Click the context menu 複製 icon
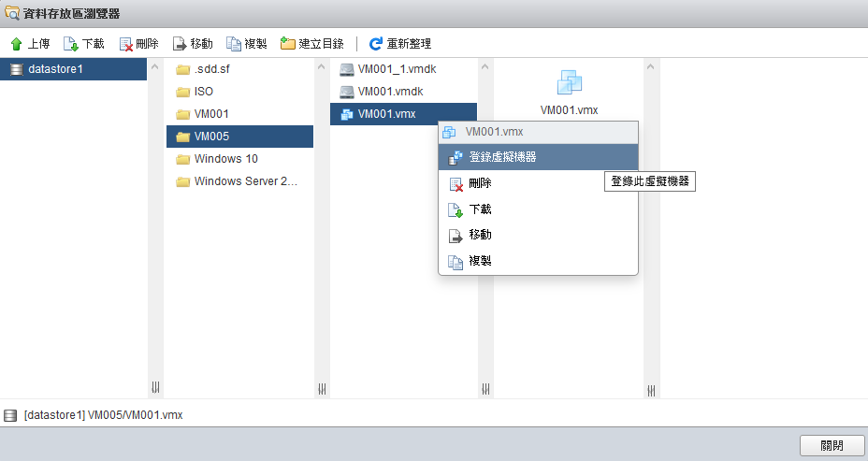Screen dimensions: 868x461 coord(455,262)
